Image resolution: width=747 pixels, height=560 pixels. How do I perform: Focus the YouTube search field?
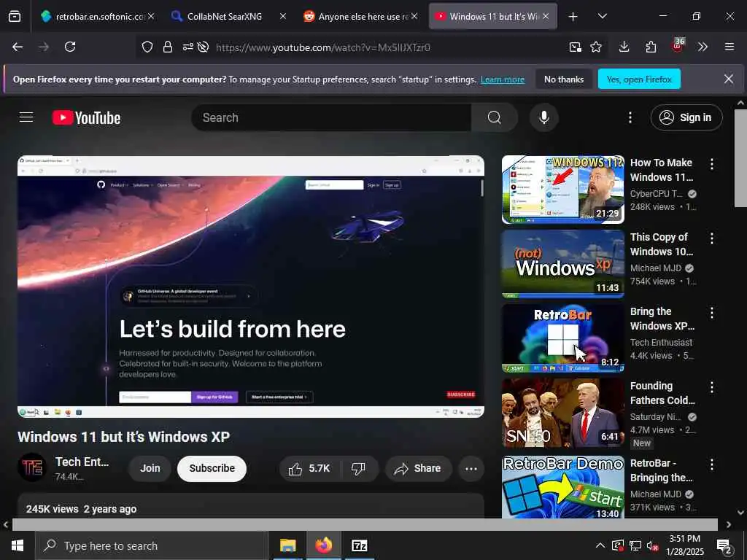click(331, 117)
